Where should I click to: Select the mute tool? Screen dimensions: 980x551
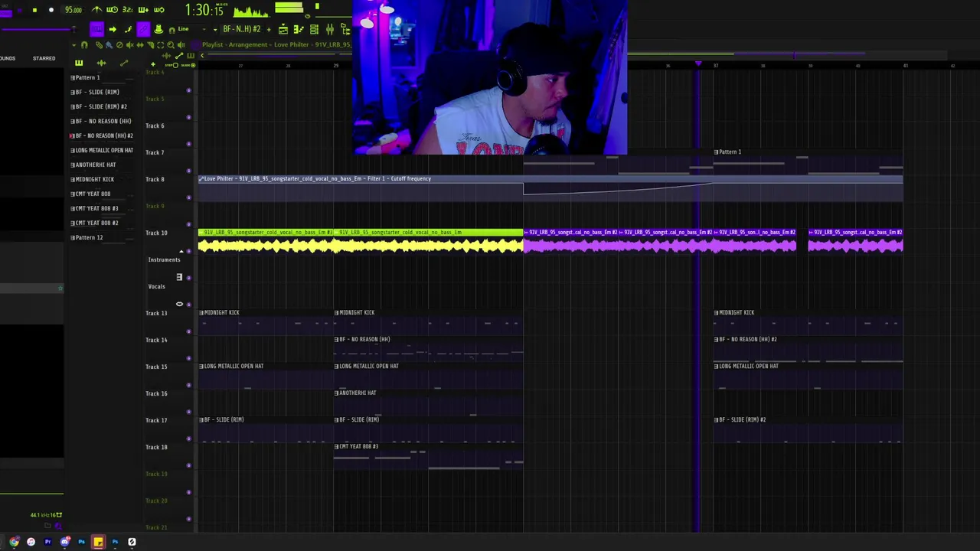129,44
